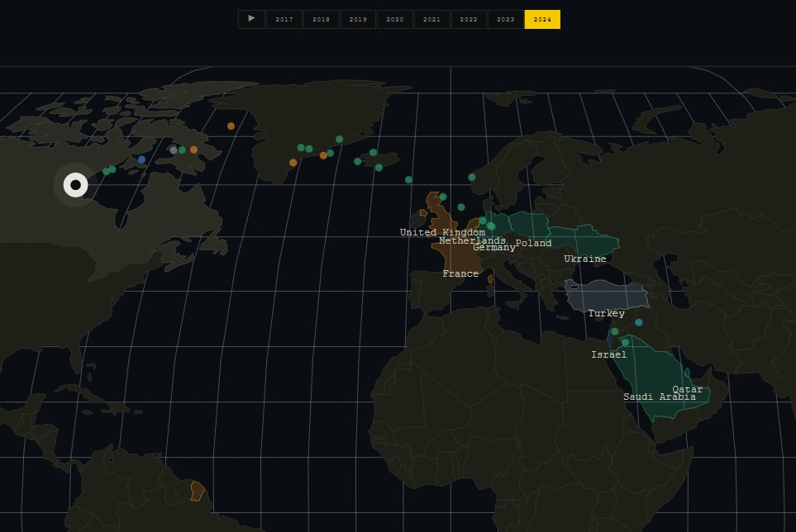Click the blue event marker in northern Canada
The width and height of the screenshot is (796, 532).
(x=141, y=159)
